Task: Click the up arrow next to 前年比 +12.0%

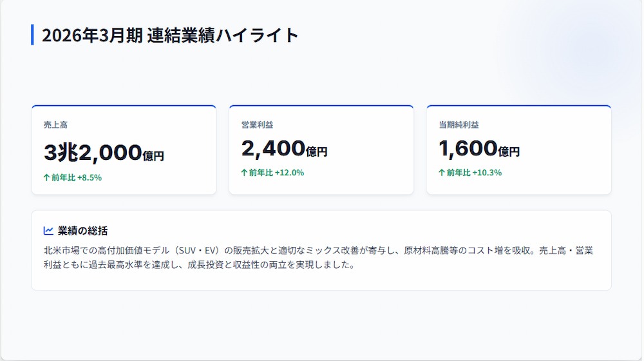Action: [x=244, y=173]
